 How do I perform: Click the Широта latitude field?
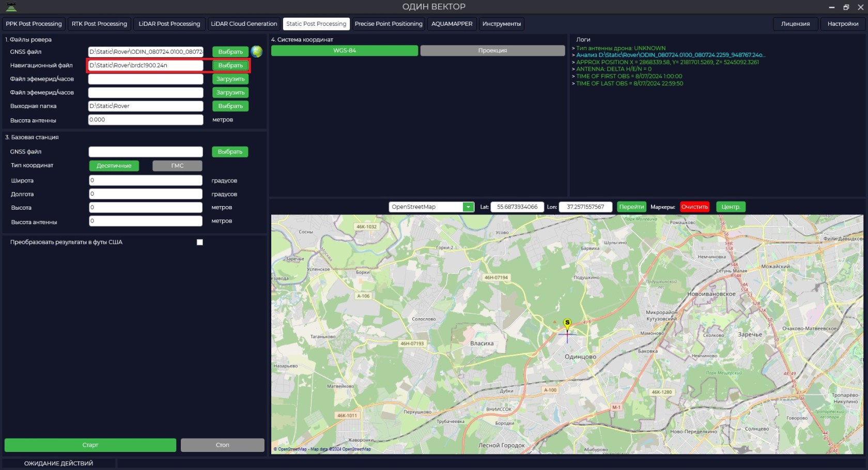[x=146, y=180]
